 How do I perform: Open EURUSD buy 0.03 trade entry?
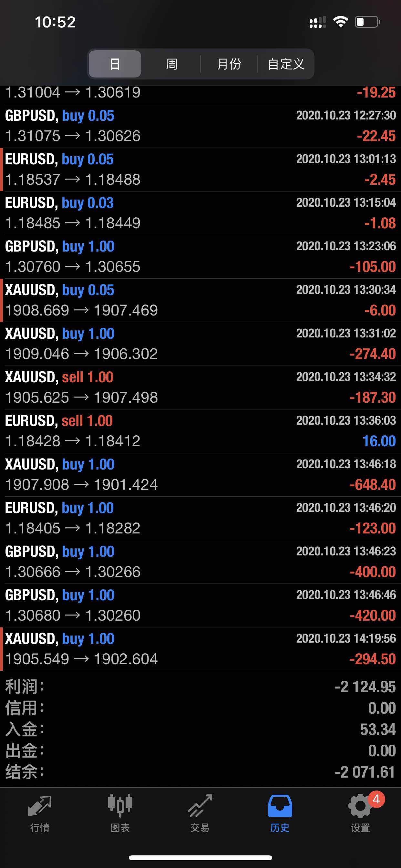(x=200, y=213)
